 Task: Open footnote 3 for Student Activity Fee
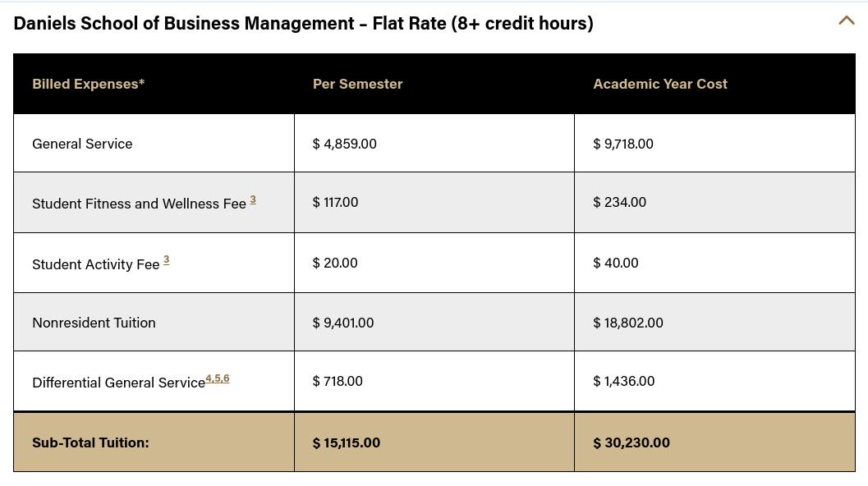click(x=167, y=259)
